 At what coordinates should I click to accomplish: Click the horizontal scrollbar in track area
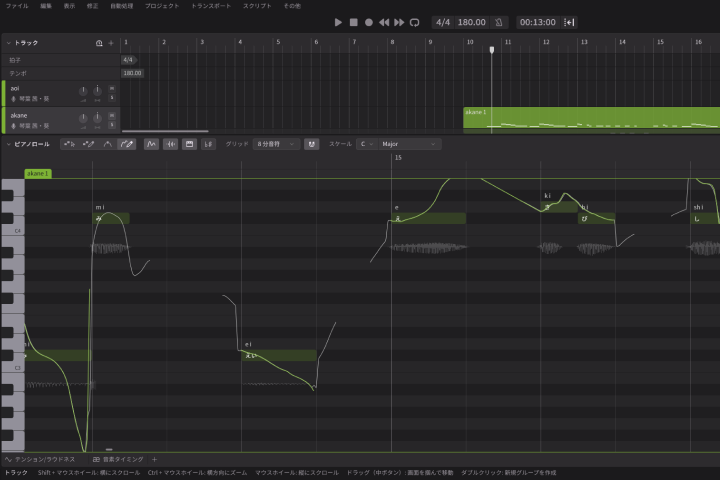coord(165,131)
